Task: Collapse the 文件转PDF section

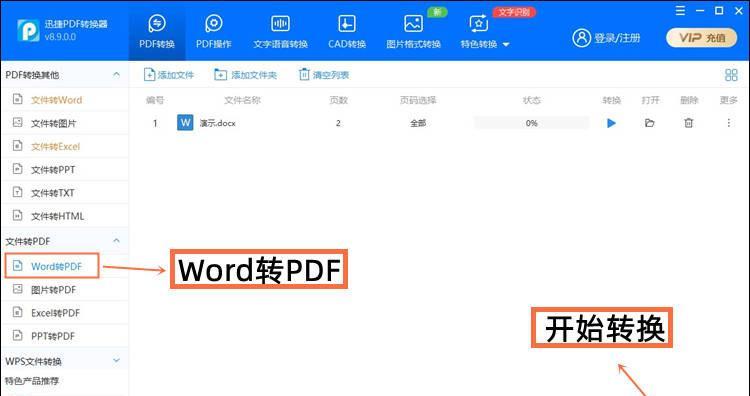Action: tap(116, 241)
